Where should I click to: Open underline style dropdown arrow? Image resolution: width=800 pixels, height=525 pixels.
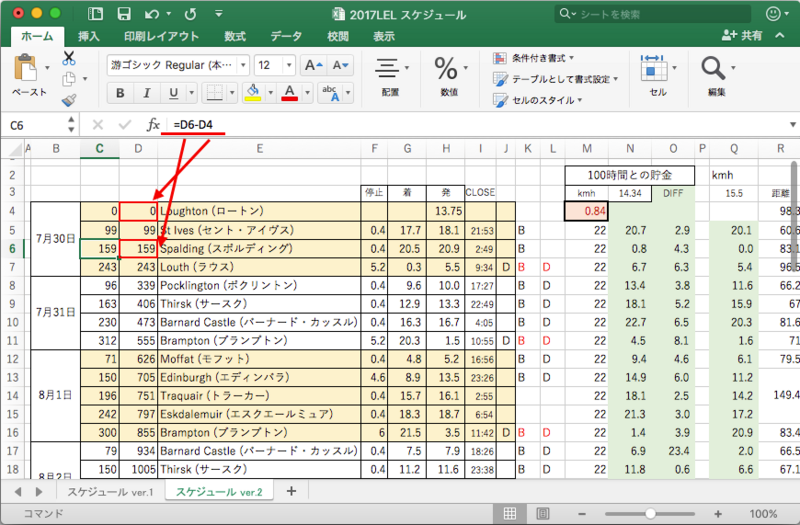(x=192, y=93)
